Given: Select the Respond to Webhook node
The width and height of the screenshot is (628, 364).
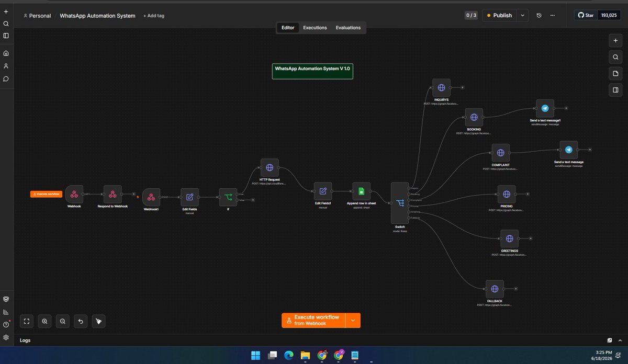Looking at the screenshot, I should click(113, 194).
